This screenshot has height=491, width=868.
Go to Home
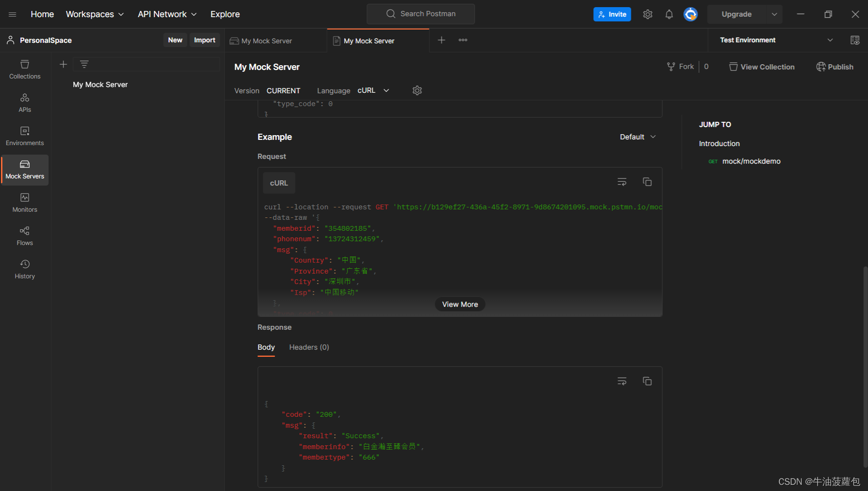pos(42,14)
